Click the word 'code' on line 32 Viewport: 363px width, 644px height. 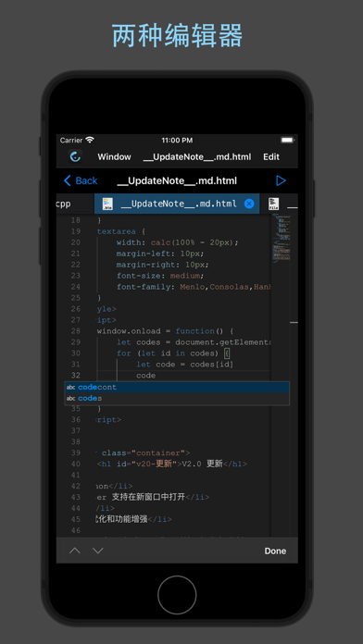(146, 376)
